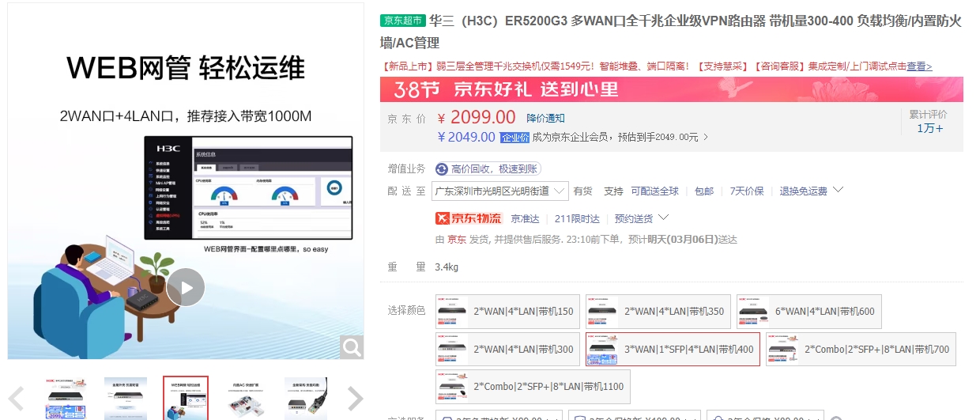Screen dimensions: 980x420
Task: Click 预约送货 delivery option
Action: [x=634, y=219]
